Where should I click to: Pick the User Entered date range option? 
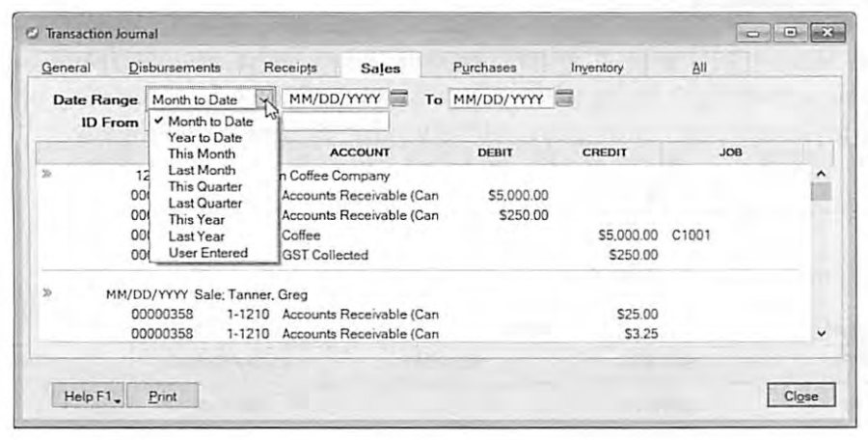point(208,253)
